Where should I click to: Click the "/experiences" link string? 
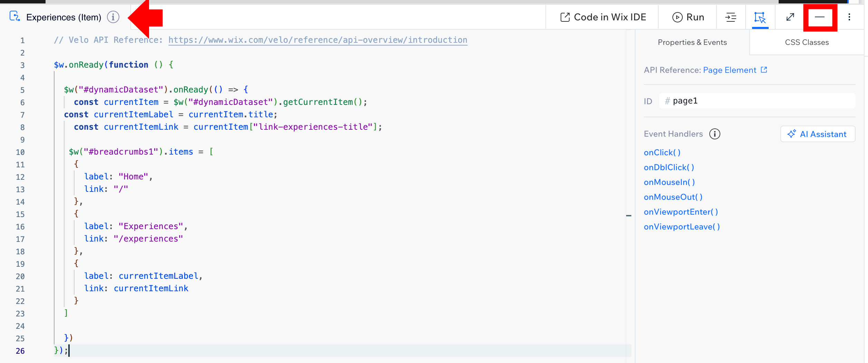(148, 239)
